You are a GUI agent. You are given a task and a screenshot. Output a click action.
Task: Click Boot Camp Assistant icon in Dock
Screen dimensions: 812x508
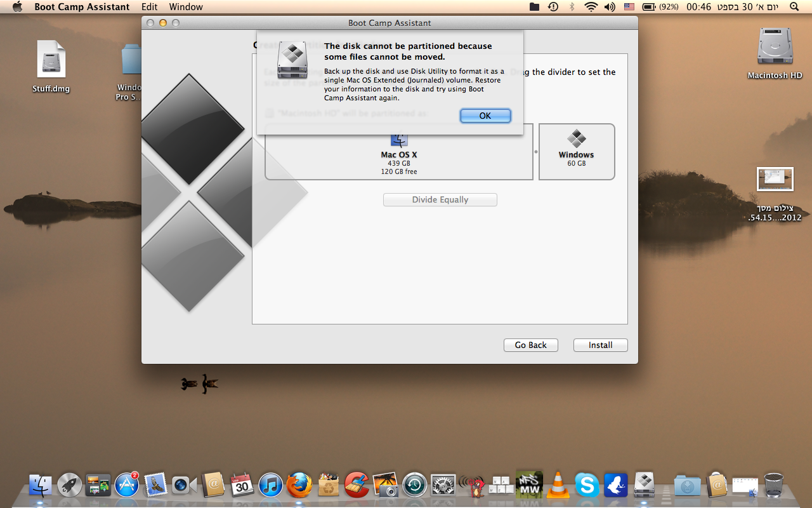pyautogui.click(x=645, y=486)
